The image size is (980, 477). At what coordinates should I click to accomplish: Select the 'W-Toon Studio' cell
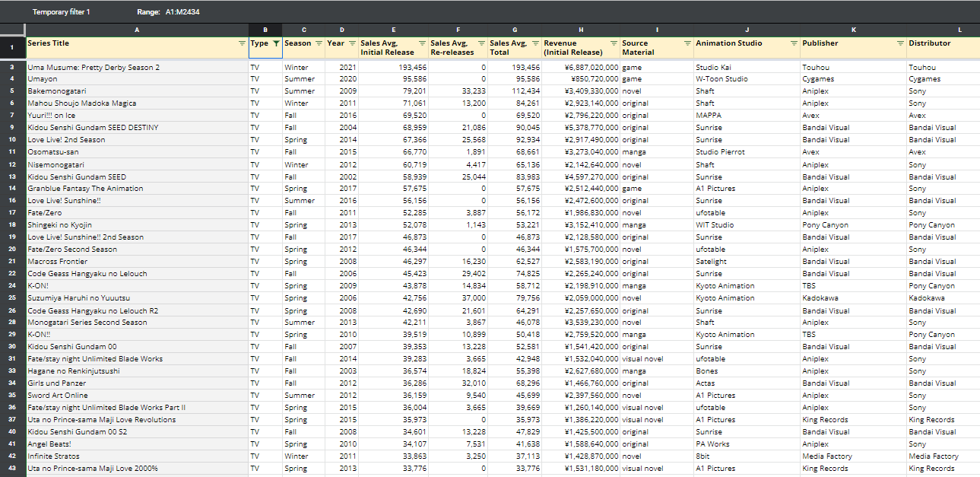(747, 79)
